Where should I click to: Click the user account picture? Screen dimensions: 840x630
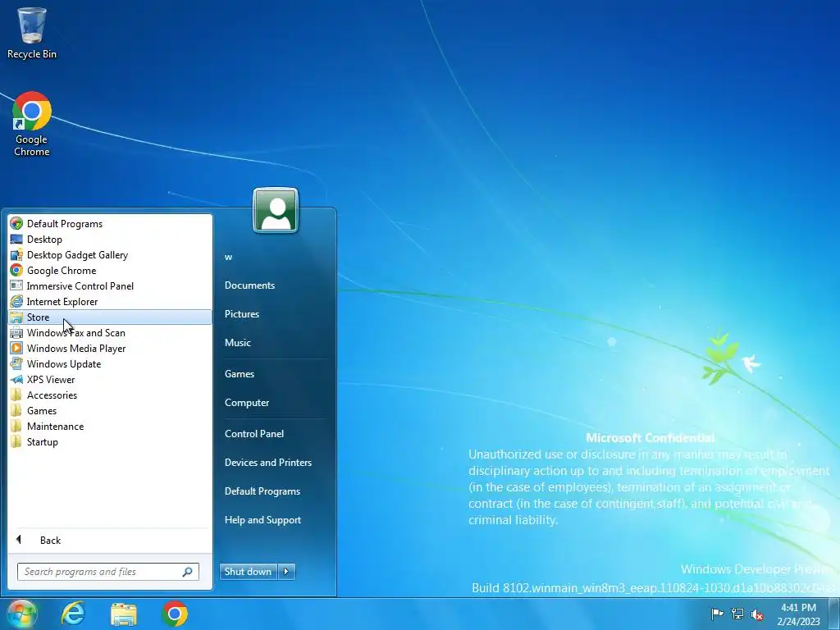pyautogui.click(x=276, y=210)
